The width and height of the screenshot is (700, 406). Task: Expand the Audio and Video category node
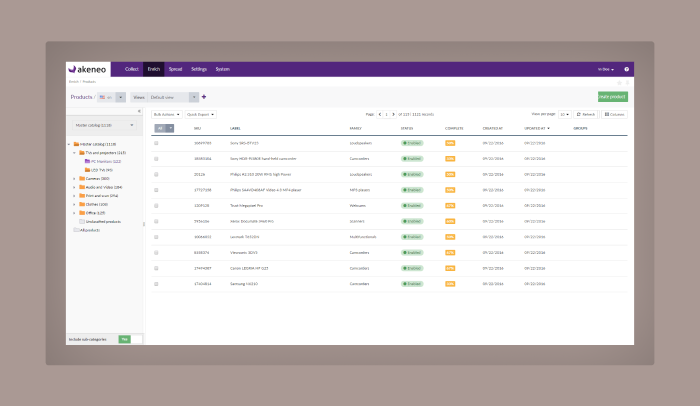pos(75,187)
